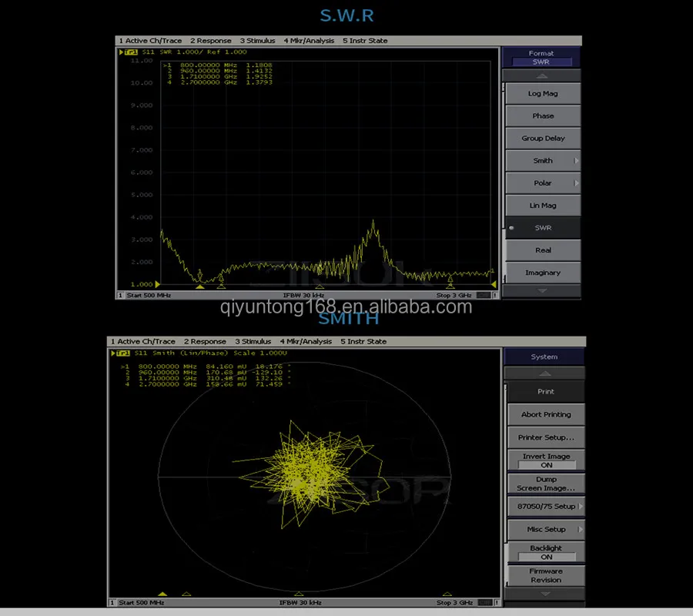Click 'Stop 3 GHz' in SWR status bar

point(454,295)
